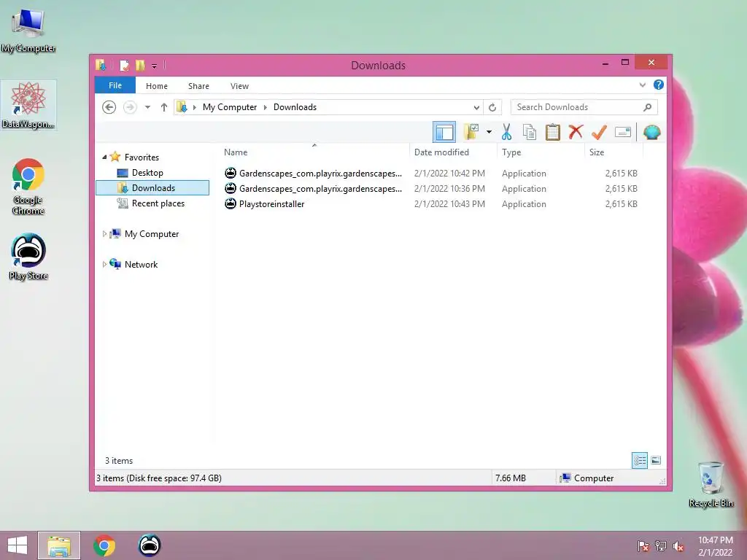Screen dimensions: 747x560
Task: Open the DataWagon desktop shortcut
Action: tap(28, 105)
